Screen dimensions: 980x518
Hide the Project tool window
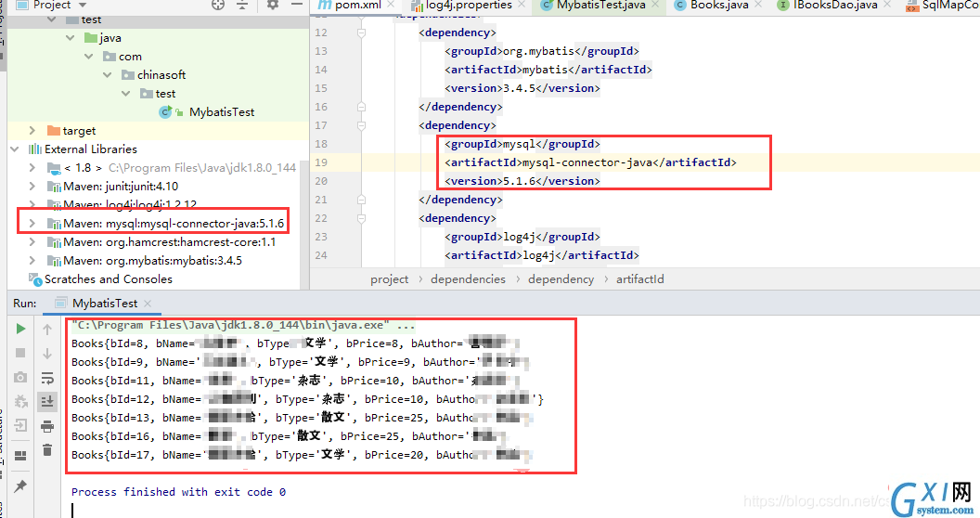297,5
